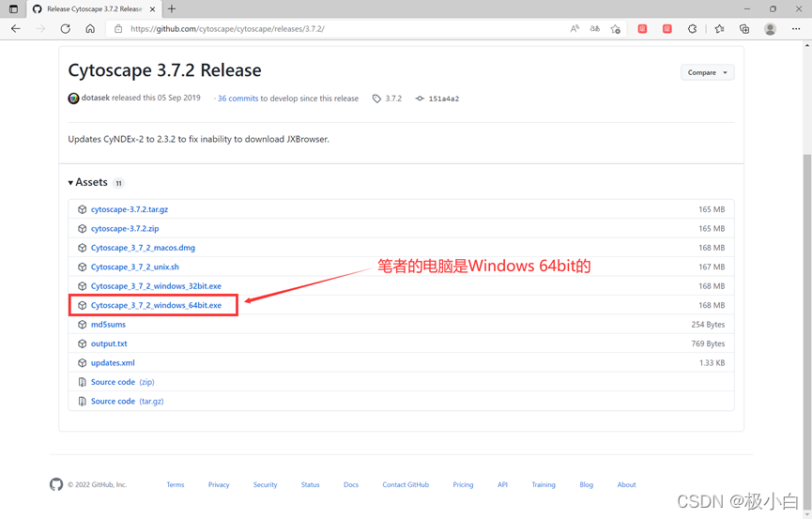Reload the page with the refresh icon
Screen dimensions: 812x519
click(66, 29)
